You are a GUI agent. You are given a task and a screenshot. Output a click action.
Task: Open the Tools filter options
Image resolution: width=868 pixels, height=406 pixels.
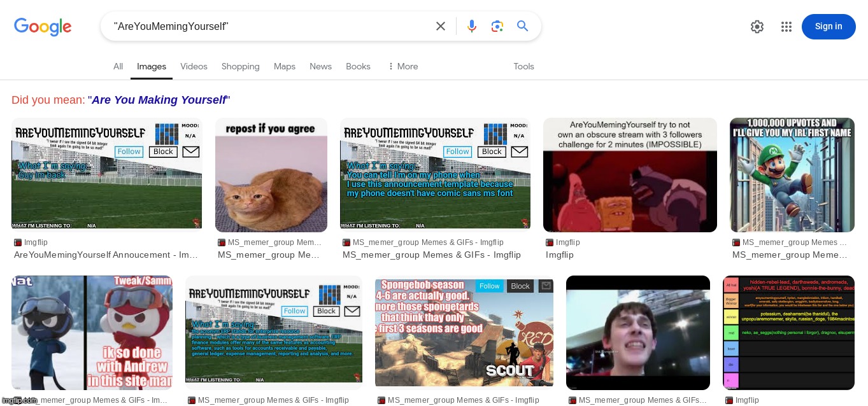[523, 66]
